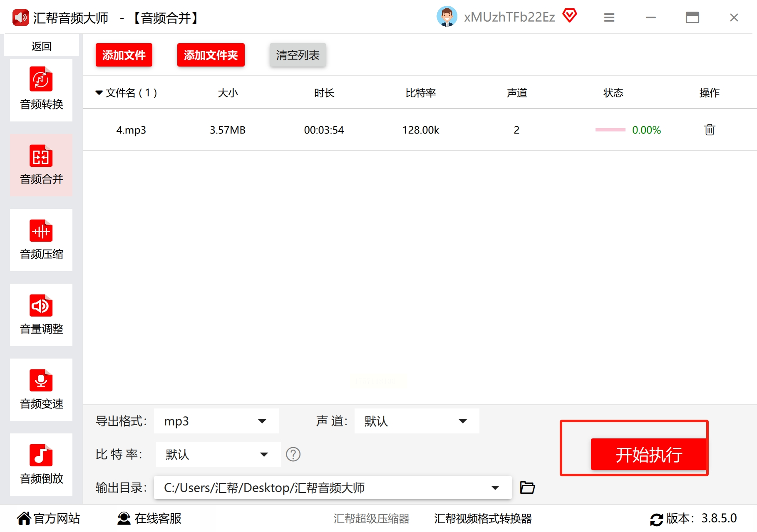The width and height of the screenshot is (757, 532).
Task: Click the user avatar picture
Action: point(447,17)
